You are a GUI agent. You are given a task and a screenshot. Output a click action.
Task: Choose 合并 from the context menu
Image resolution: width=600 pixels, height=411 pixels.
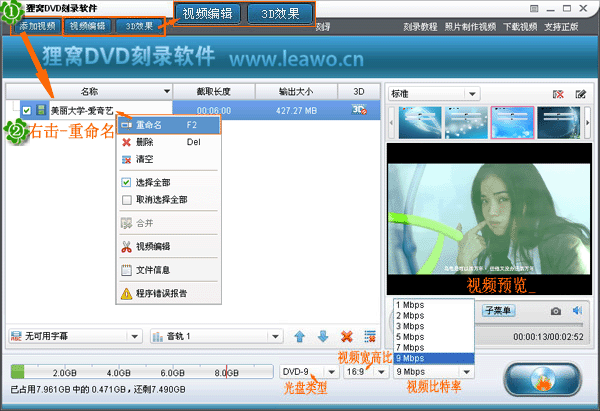tap(169, 223)
